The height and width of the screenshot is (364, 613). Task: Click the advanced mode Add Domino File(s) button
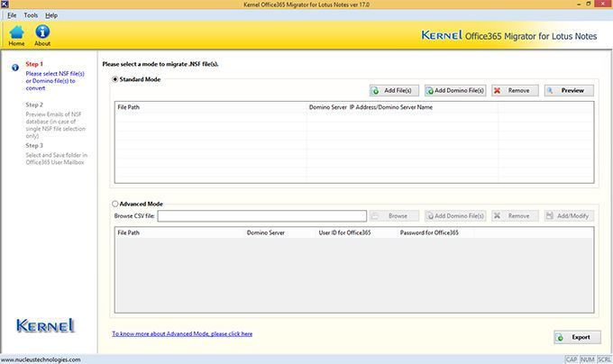[x=455, y=216]
